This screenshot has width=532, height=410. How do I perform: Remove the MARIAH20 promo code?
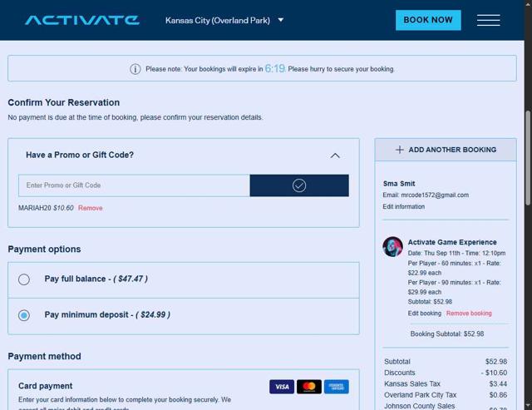[91, 208]
